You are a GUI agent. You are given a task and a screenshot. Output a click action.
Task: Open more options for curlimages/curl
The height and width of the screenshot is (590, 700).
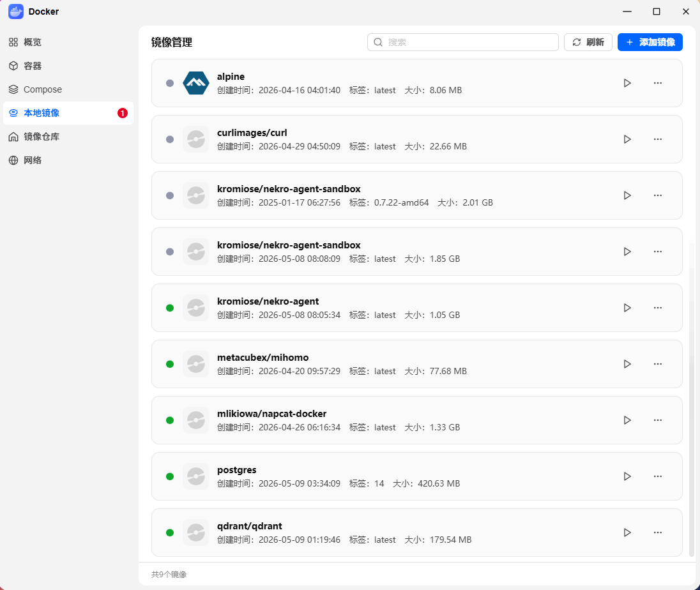[658, 139]
